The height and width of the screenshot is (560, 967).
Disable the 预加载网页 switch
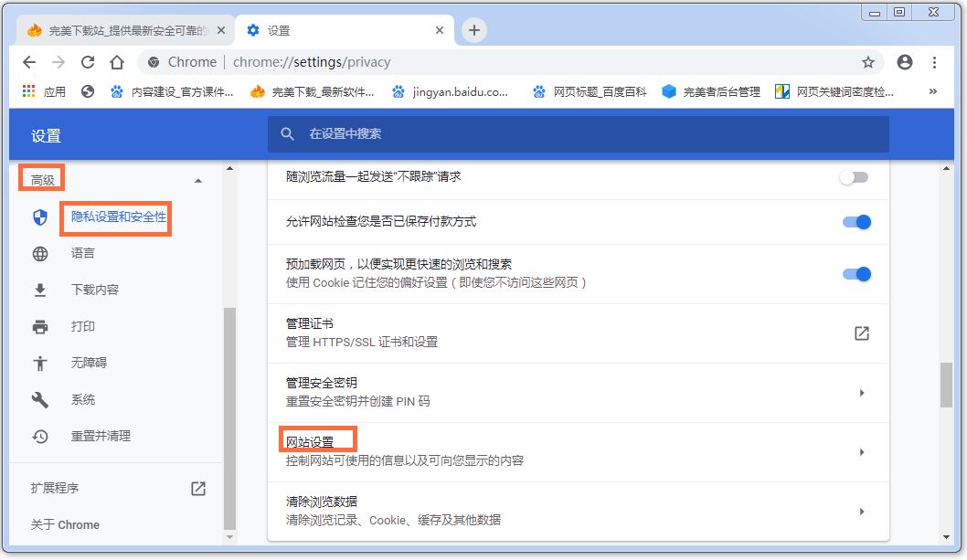856,274
